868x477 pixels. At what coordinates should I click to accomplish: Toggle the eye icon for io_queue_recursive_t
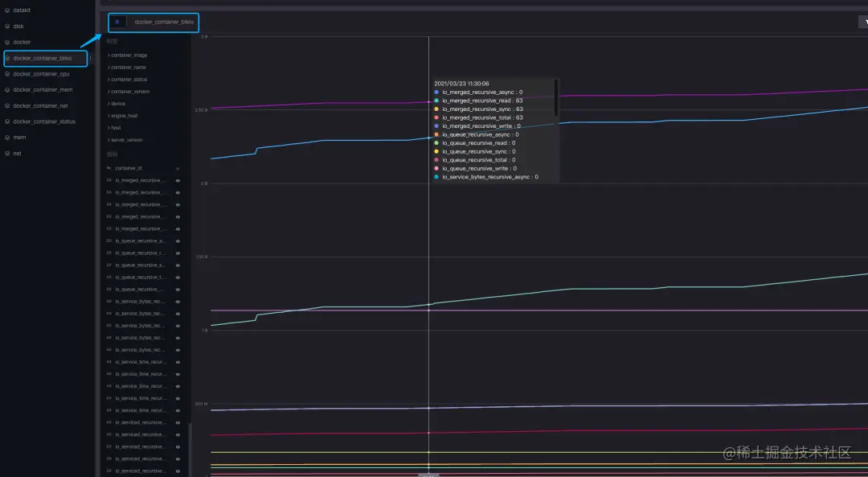pyautogui.click(x=178, y=278)
